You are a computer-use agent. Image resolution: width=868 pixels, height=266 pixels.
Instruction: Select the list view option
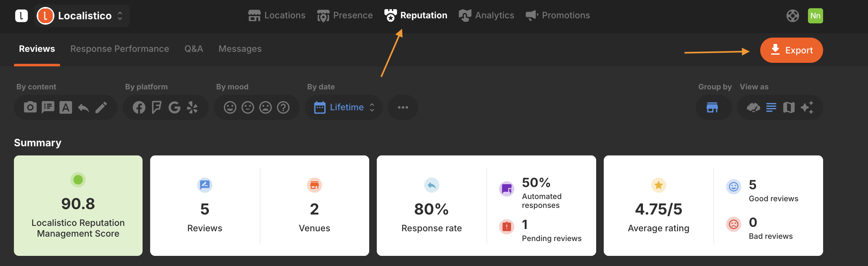771,107
